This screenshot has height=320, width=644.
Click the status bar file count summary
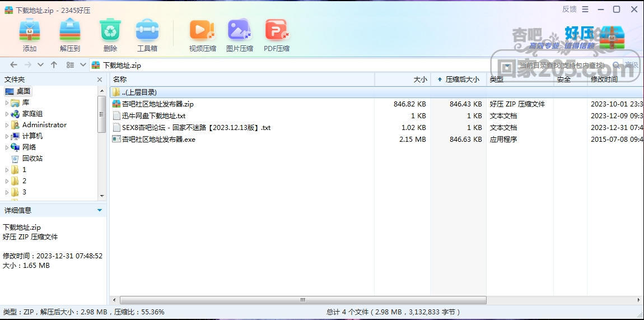coord(394,312)
